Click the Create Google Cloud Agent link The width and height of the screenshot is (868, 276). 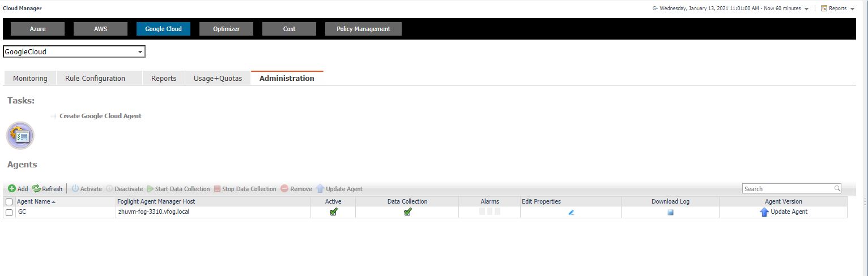(100, 116)
